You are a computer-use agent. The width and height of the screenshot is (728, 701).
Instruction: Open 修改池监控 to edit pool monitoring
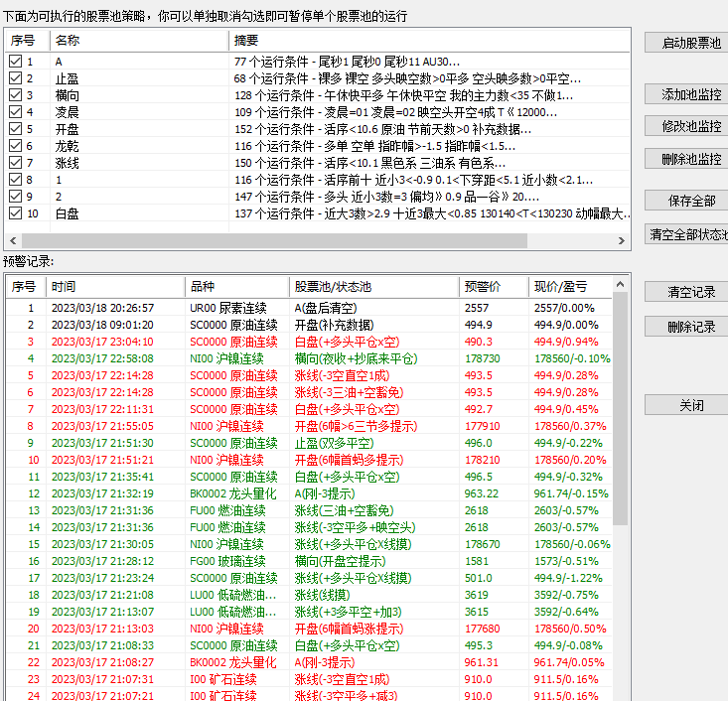687,127
